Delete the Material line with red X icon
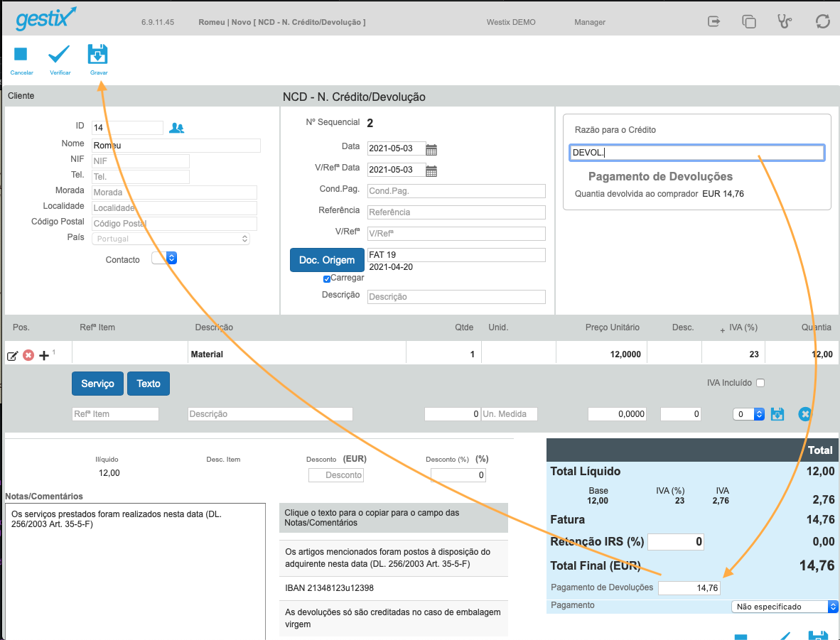 (28, 355)
